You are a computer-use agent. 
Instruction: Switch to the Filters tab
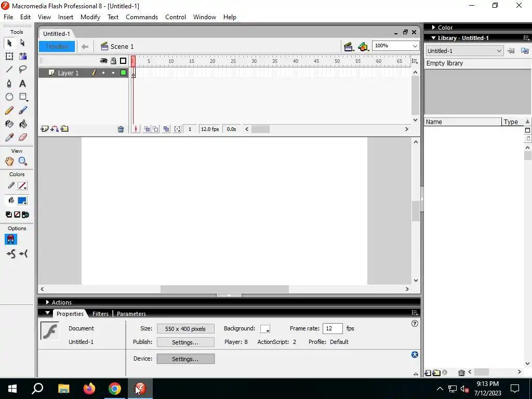coord(100,314)
